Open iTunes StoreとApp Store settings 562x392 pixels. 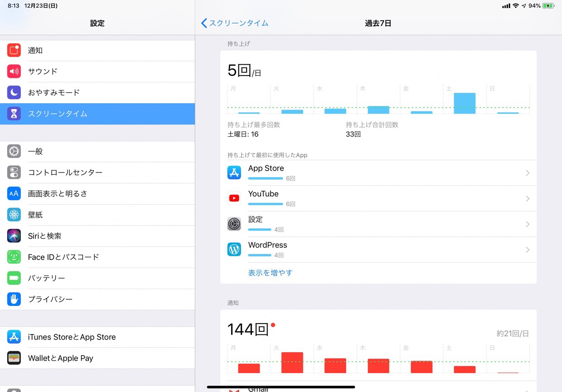click(x=97, y=337)
